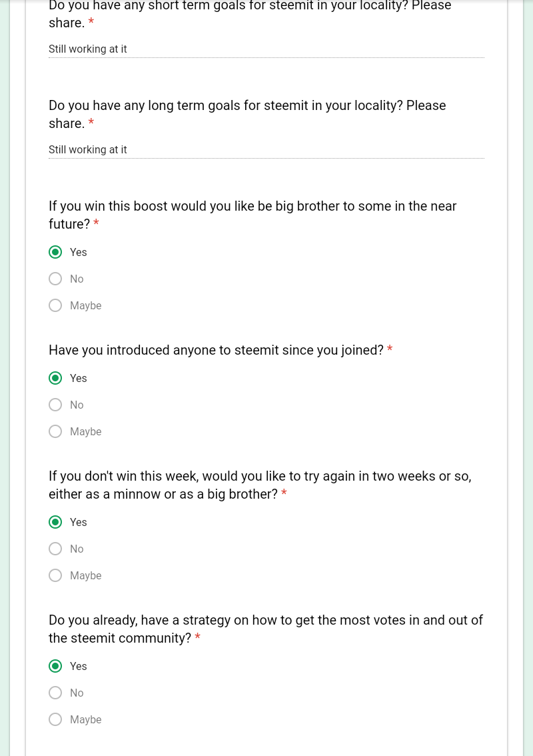Select No for try again in two weeks
Screen dimensions: 533x756
(55, 549)
